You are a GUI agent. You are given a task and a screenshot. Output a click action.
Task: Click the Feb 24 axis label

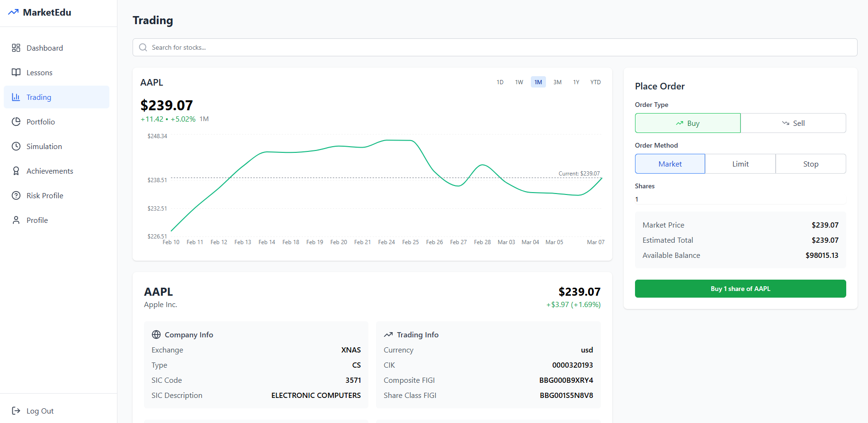click(x=386, y=242)
